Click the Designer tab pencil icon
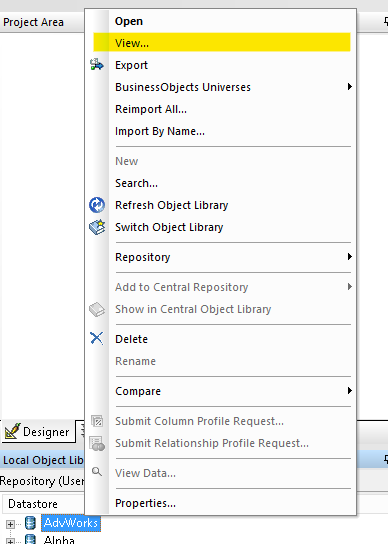Image resolution: width=388 pixels, height=544 pixels. 13,431
